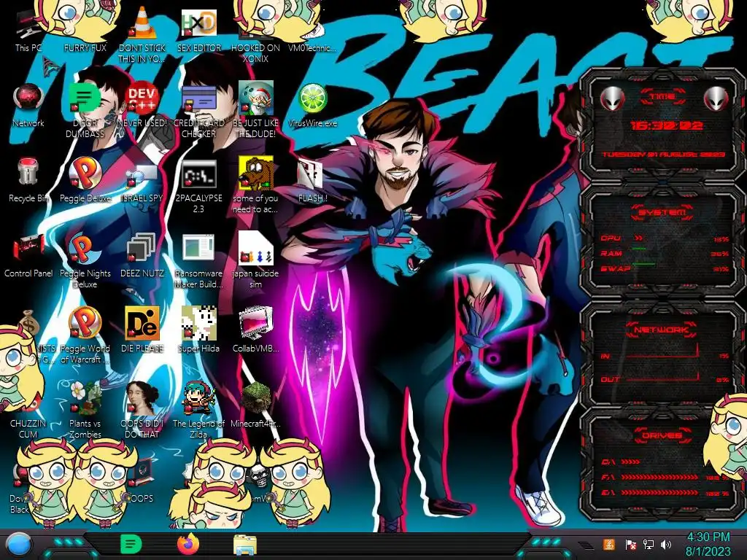
Task: Open Control Panel
Action: click(28, 249)
